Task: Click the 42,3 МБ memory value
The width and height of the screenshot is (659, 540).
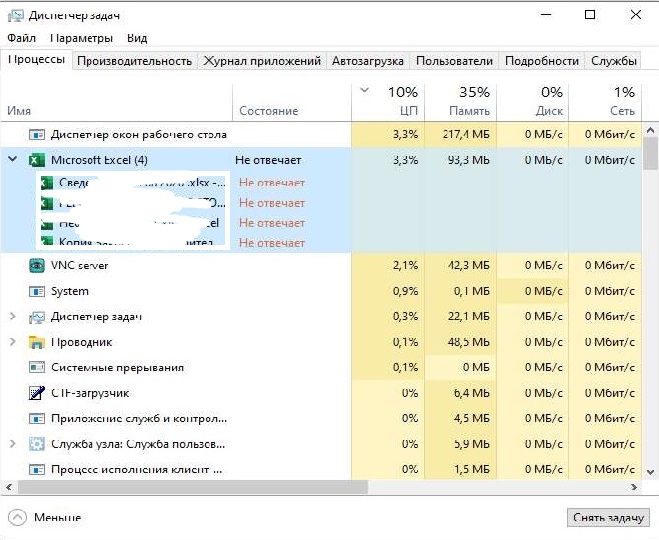Action: click(469, 266)
